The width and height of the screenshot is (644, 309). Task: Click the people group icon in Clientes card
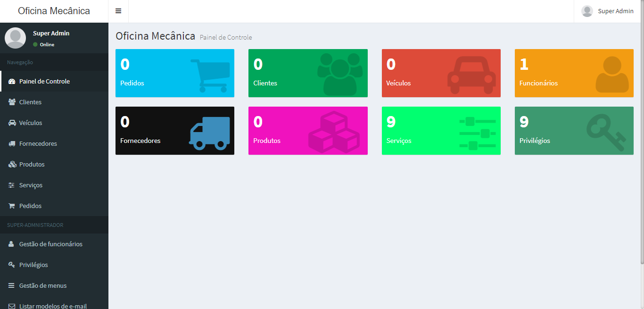[340, 74]
